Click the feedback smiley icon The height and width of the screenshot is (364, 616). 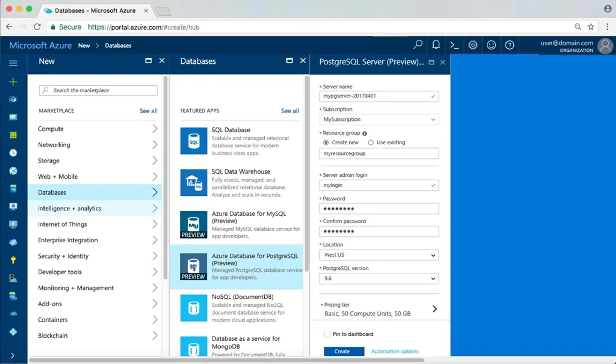click(491, 45)
